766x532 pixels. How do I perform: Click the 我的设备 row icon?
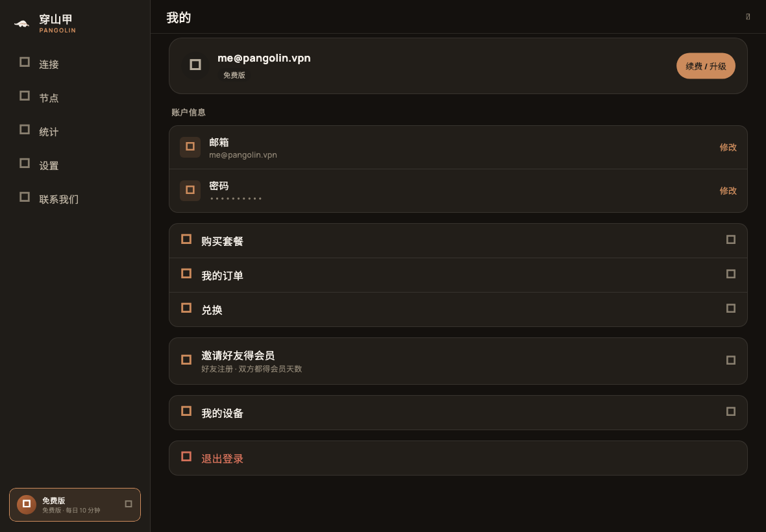coord(186,411)
